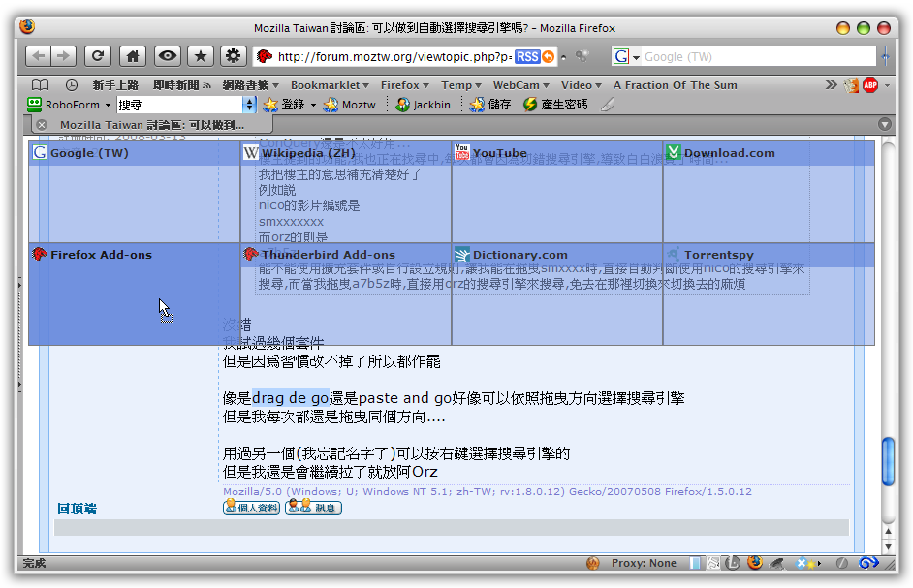The image size is (913, 588).
Task: Open the Adblock Plus icon
Action: tap(870, 85)
